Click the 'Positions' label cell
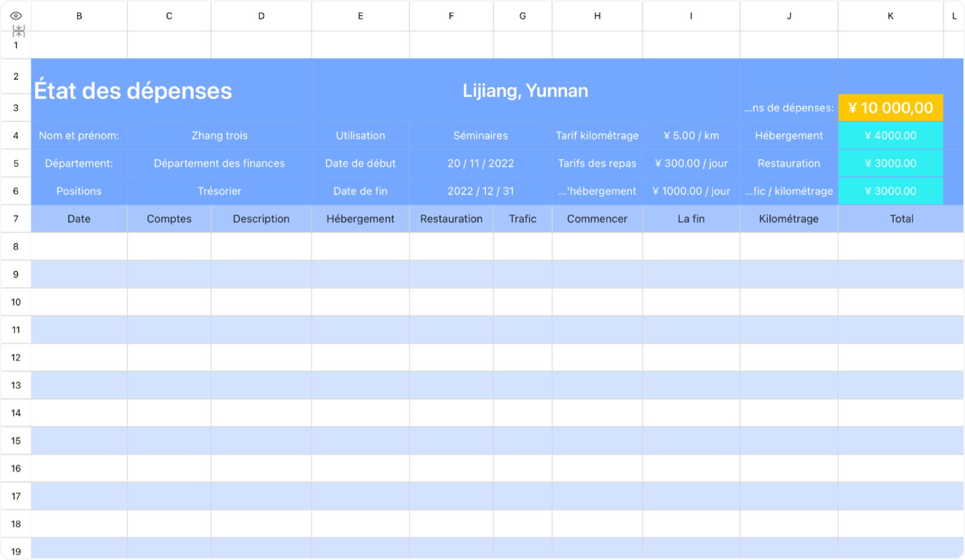 click(79, 191)
